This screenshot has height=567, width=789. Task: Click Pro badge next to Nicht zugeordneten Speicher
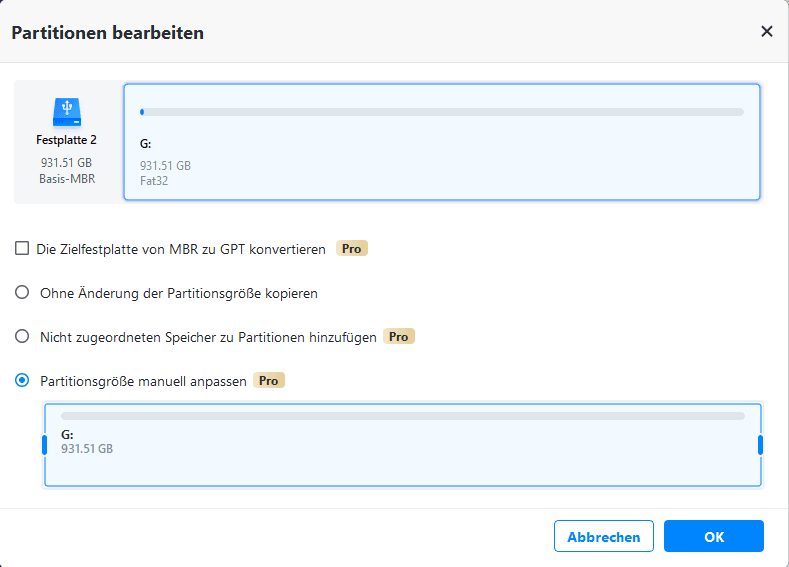point(399,337)
